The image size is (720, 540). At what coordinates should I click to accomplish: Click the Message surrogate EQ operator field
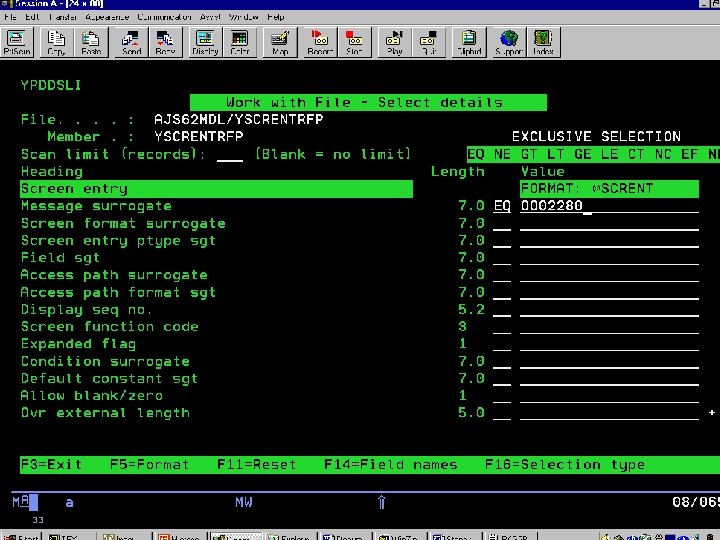pyautogui.click(x=502, y=206)
